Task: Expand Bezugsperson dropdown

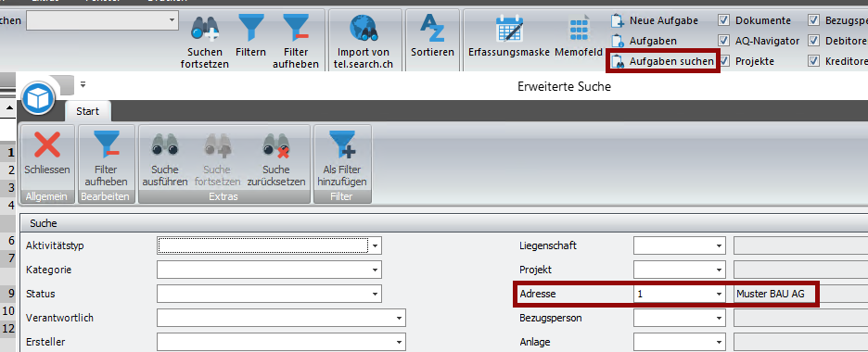Action: point(719,319)
